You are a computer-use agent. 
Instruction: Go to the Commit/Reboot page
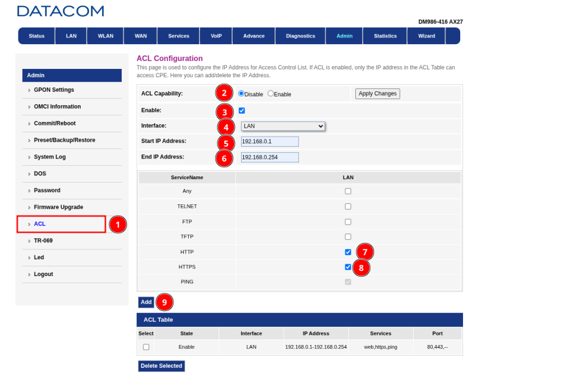[x=54, y=124]
